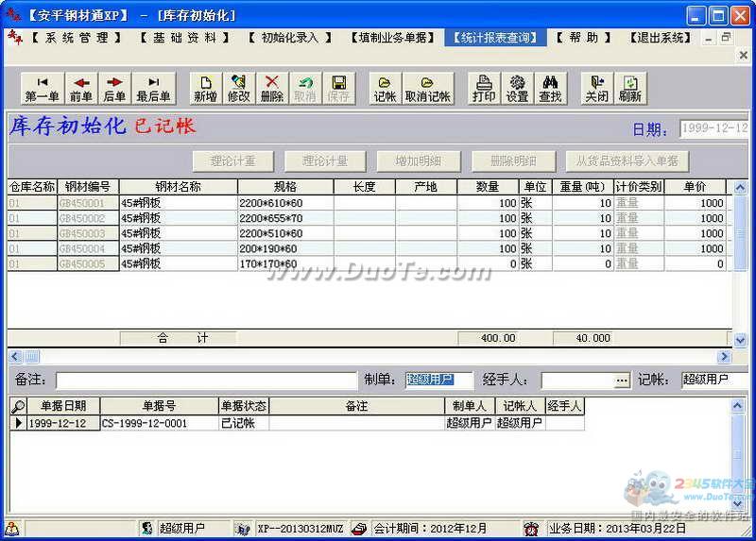Go to first record with 第一单

pos(42,89)
